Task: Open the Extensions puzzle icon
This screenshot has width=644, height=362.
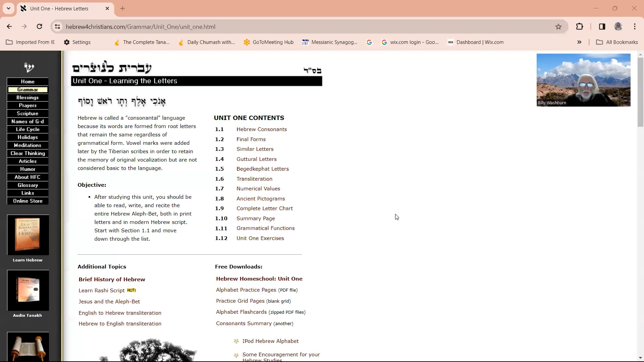Action: (580, 27)
